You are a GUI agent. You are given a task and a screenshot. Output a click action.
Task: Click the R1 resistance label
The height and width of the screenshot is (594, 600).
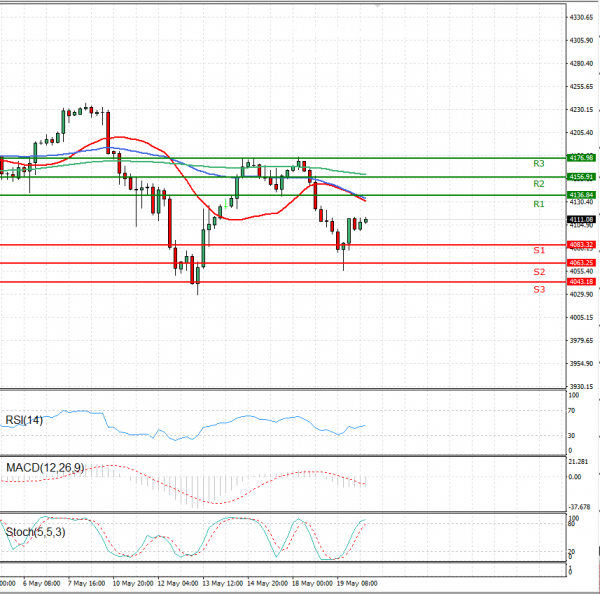(x=538, y=204)
